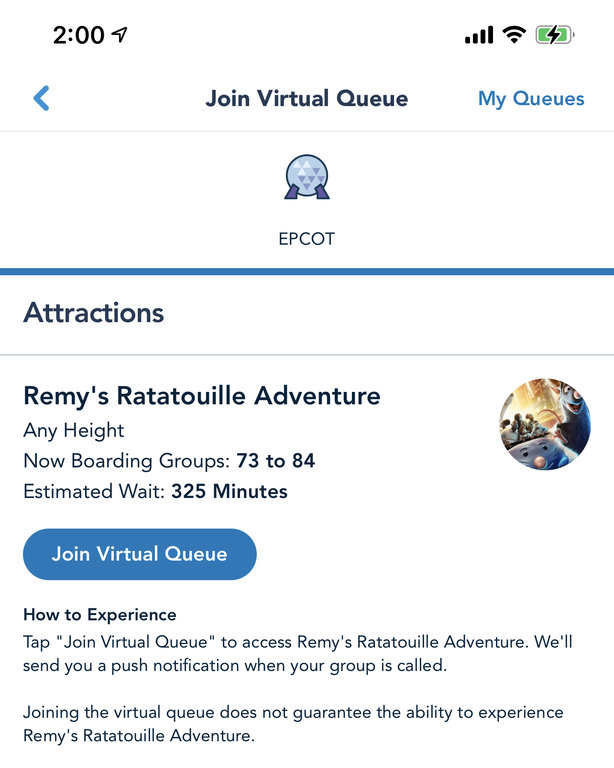Viewport: 614px width, 768px height.
Task: Tap the virtual queue guarantee disclaimer text
Action: [293, 724]
